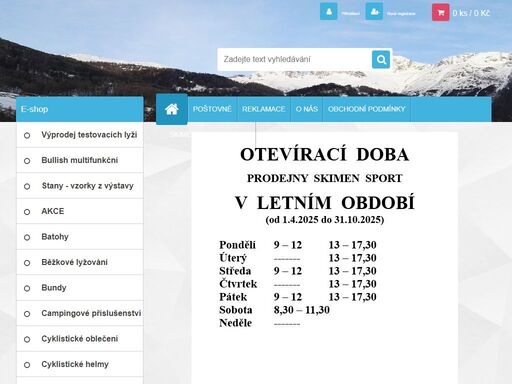This screenshot has height=384, width=512.
Task: Click the date range '(od 1.4.2025 do 31.10.2025)'
Action: click(325, 220)
